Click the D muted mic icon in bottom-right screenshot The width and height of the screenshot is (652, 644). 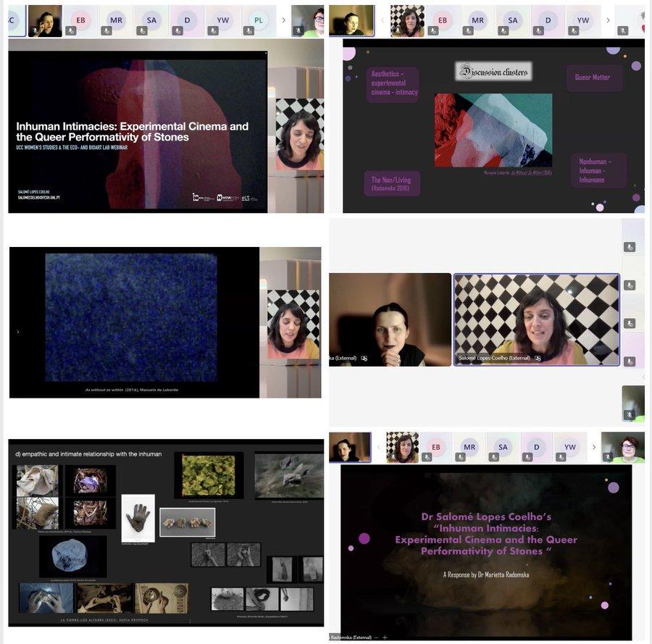click(x=527, y=457)
